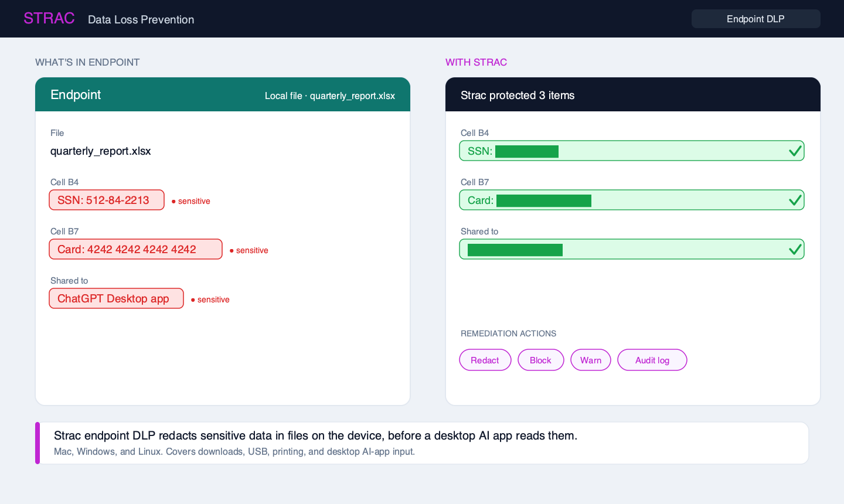
Task: Click the quarterly_report.xlsx file name under File
Action: click(x=101, y=151)
